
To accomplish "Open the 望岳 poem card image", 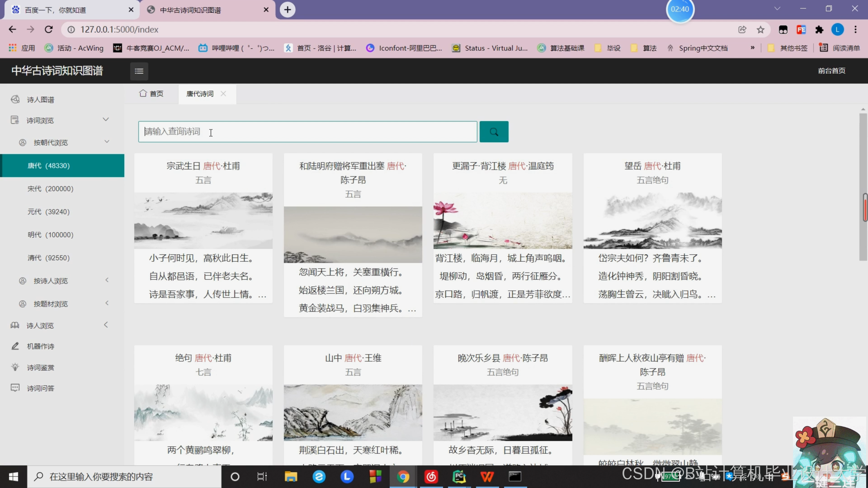I will (652, 221).
